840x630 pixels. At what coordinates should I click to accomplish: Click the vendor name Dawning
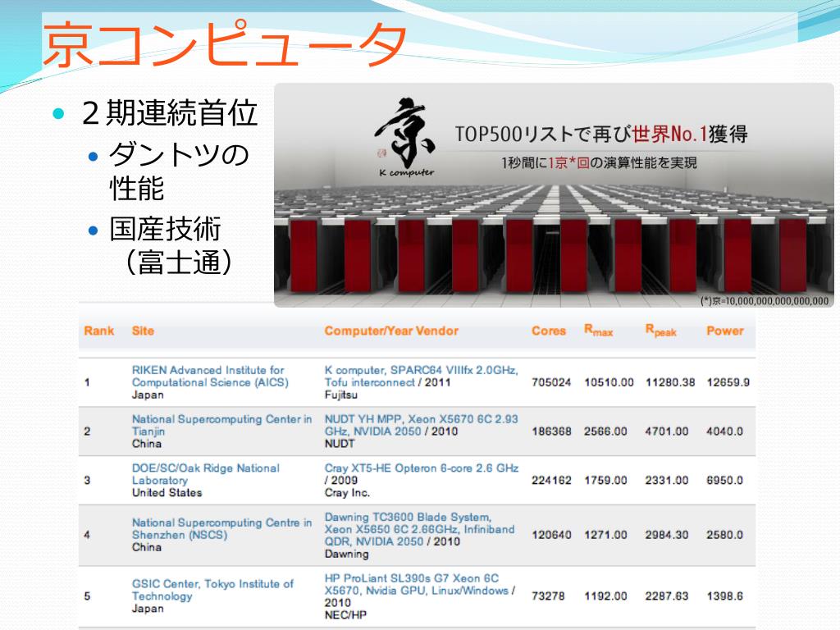coord(347,554)
